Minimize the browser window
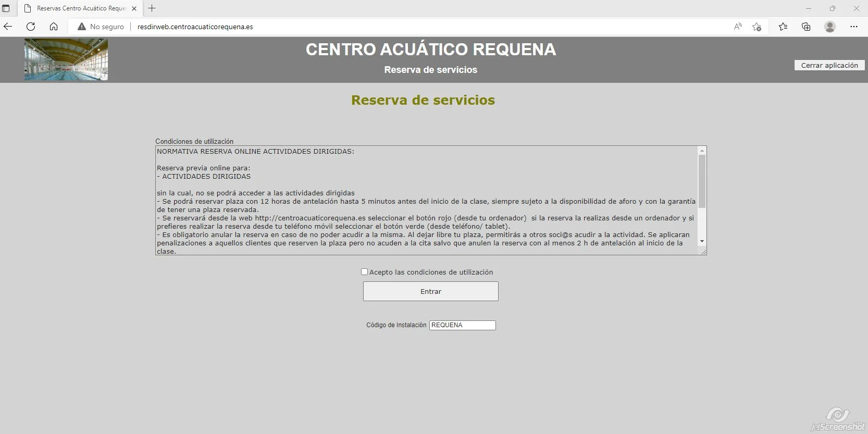The image size is (868, 434). pos(809,8)
